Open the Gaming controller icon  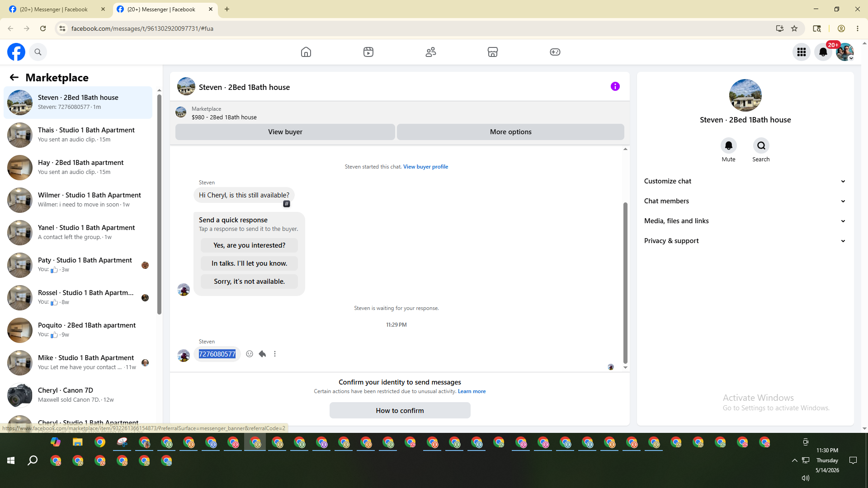[x=555, y=52]
